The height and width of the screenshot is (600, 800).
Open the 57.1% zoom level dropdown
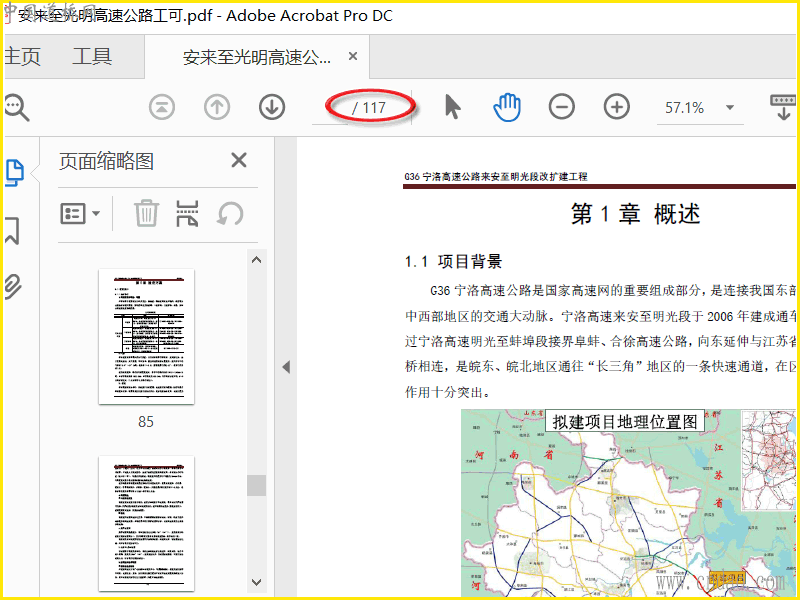click(730, 108)
